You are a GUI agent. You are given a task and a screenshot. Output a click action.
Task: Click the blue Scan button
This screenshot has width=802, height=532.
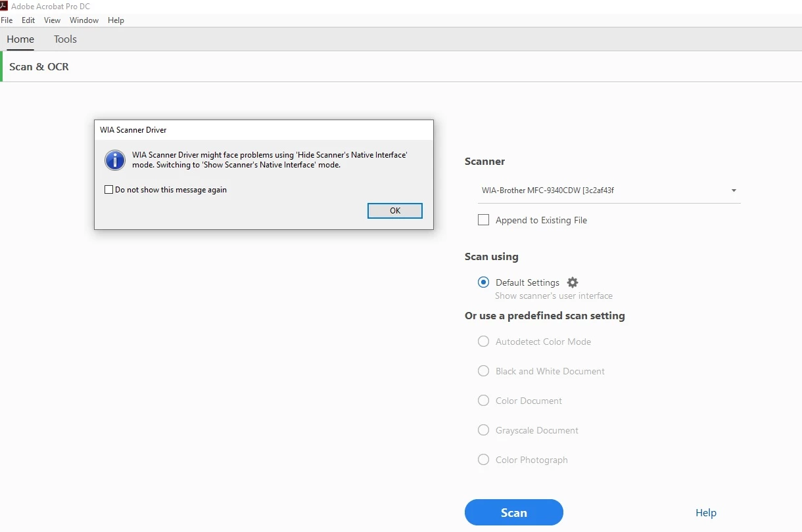tap(514, 512)
